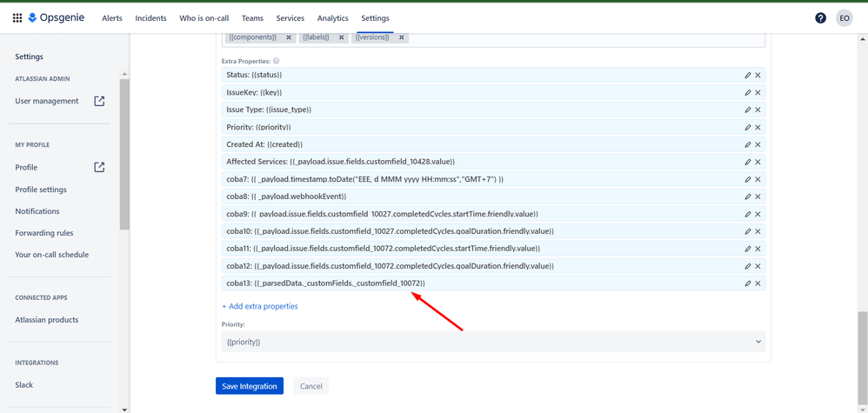Remove the {{versions}} tag
Viewport: 868px width, 413px height.
pyautogui.click(x=401, y=37)
